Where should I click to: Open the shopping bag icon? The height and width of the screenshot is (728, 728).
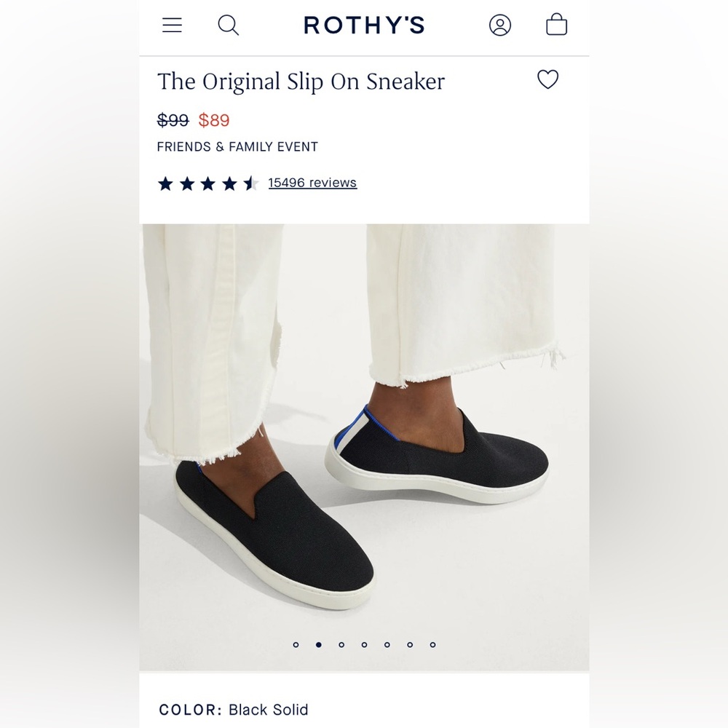[x=557, y=25]
